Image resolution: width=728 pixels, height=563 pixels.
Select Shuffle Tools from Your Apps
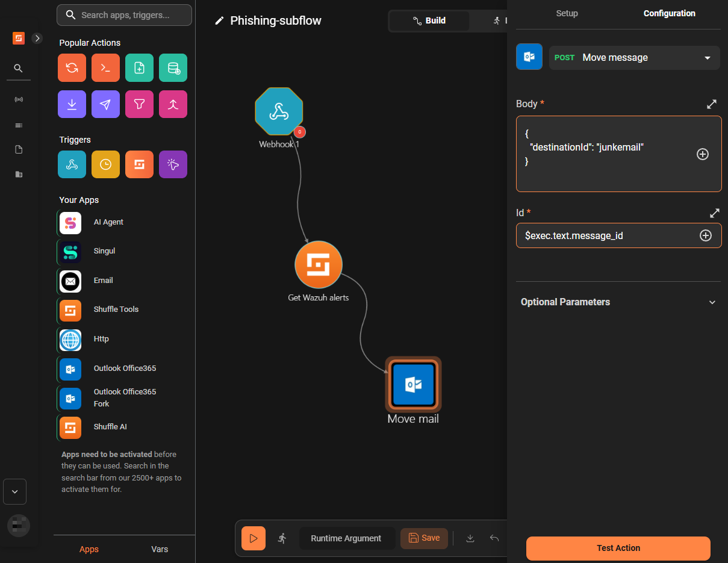pyautogui.click(x=116, y=309)
